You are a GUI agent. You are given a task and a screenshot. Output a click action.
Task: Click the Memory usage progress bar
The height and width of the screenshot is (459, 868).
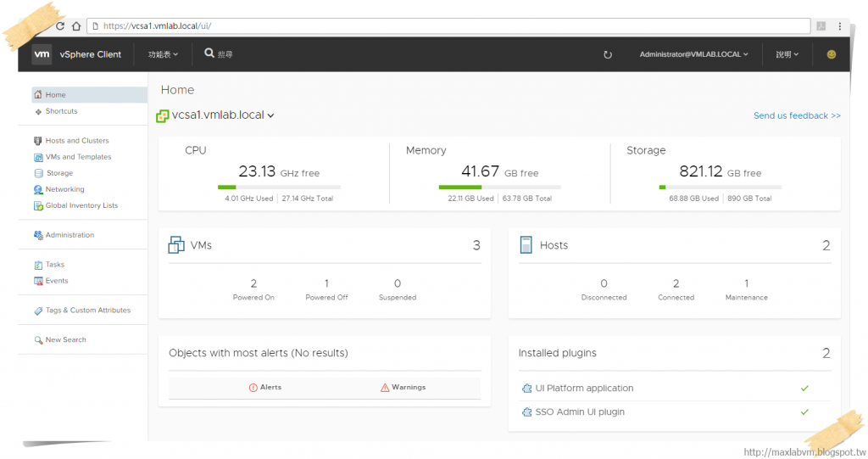pyautogui.click(x=499, y=187)
